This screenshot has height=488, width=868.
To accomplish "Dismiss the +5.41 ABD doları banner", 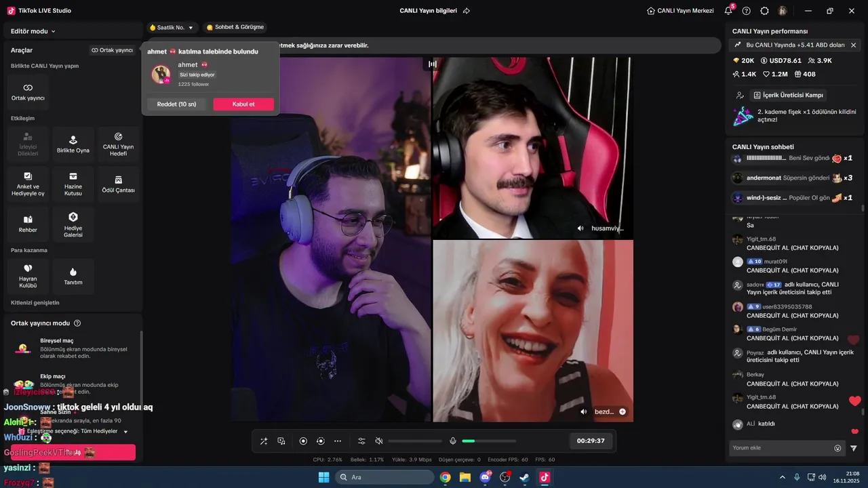I will coord(853,45).
